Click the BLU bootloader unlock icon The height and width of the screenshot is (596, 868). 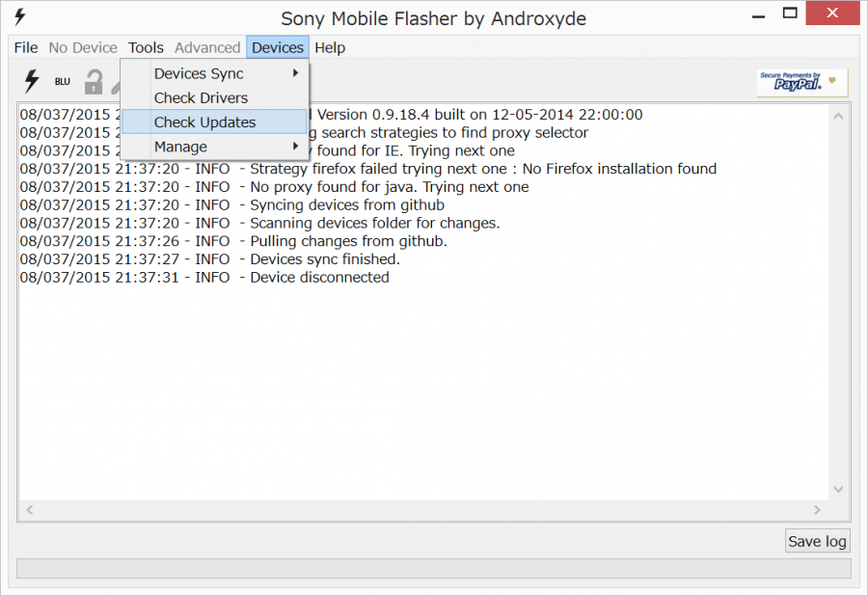click(x=62, y=81)
